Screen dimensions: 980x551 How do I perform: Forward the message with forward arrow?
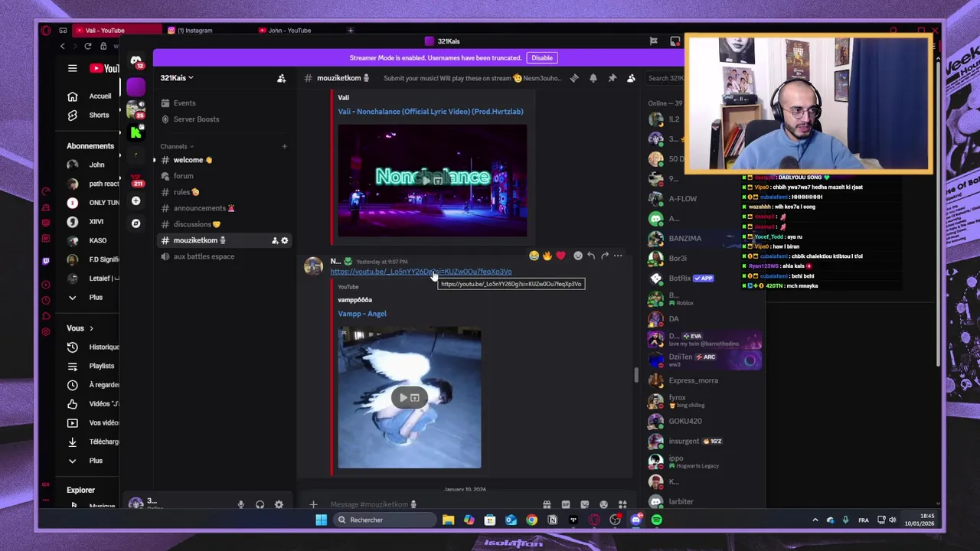[x=604, y=256]
